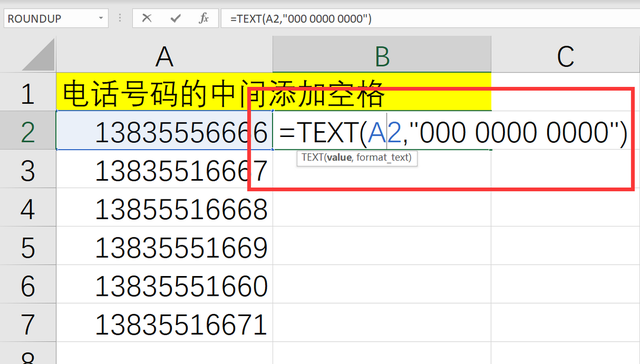The height and width of the screenshot is (364, 640).
Task: Click cell A3 containing 13835516667
Action: click(x=164, y=170)
